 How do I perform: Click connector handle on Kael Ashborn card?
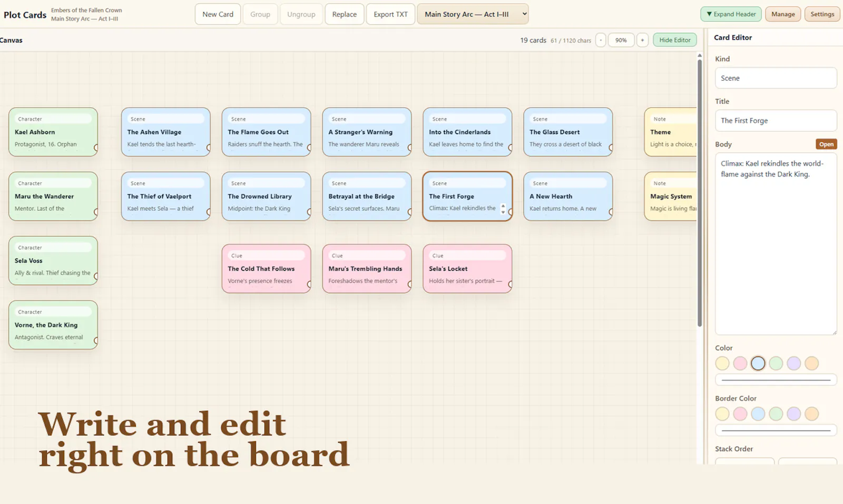coord(96,148)
